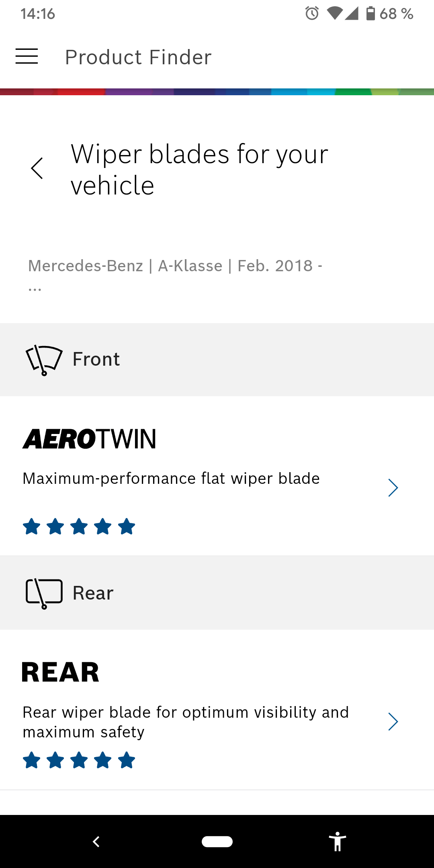Viewport: 434px width, 868px height.
Task: Tap the alarm icon in status bar
Action: (x=312, y=14)
